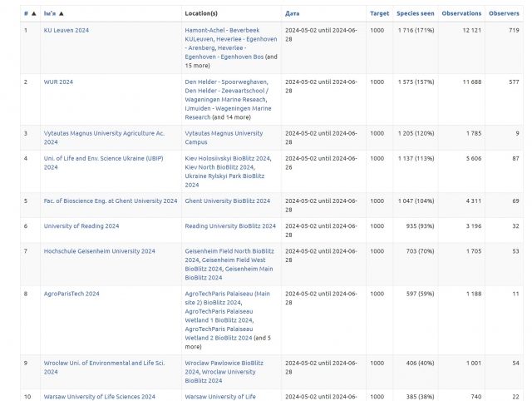Sort by Observations column header

pyautogui.click(x=461, y=14)
